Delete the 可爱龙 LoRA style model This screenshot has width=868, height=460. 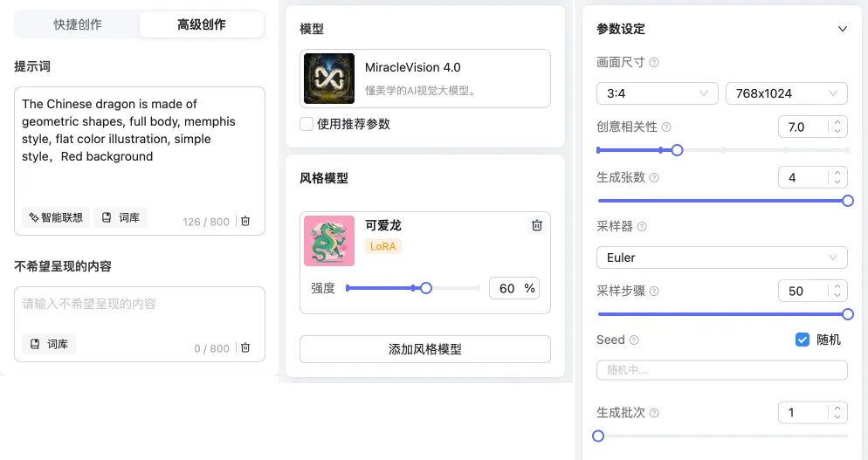coord(537,225)
